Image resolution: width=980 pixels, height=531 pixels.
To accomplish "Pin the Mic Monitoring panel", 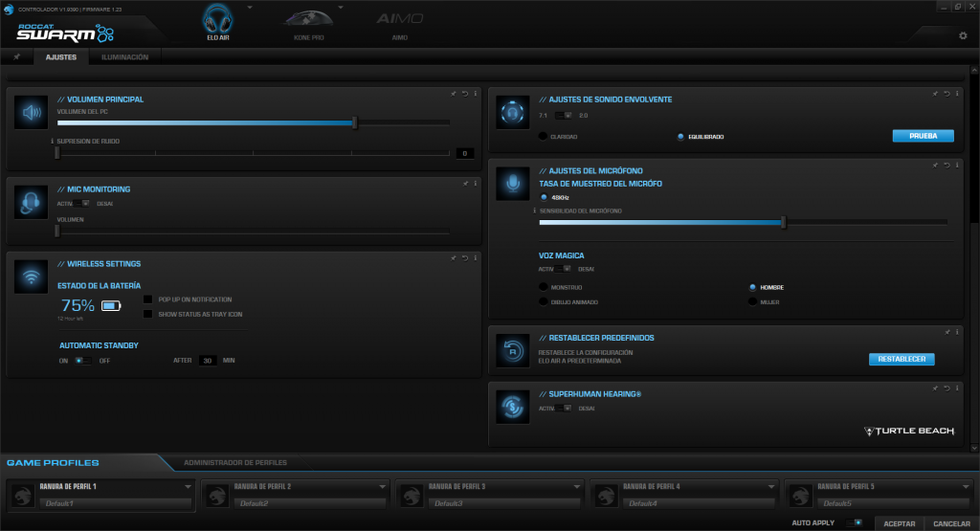I will [x=465, y=184].
